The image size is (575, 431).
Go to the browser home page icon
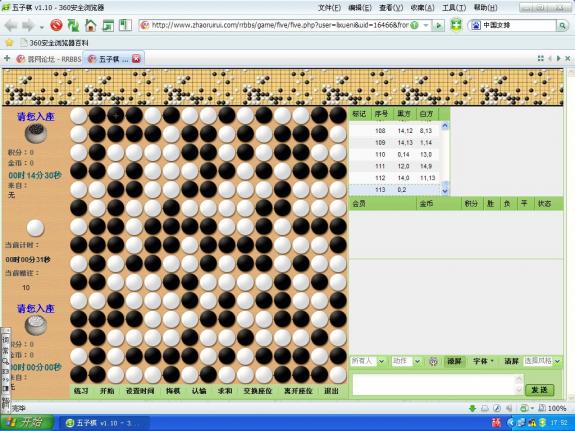point(91,25)
